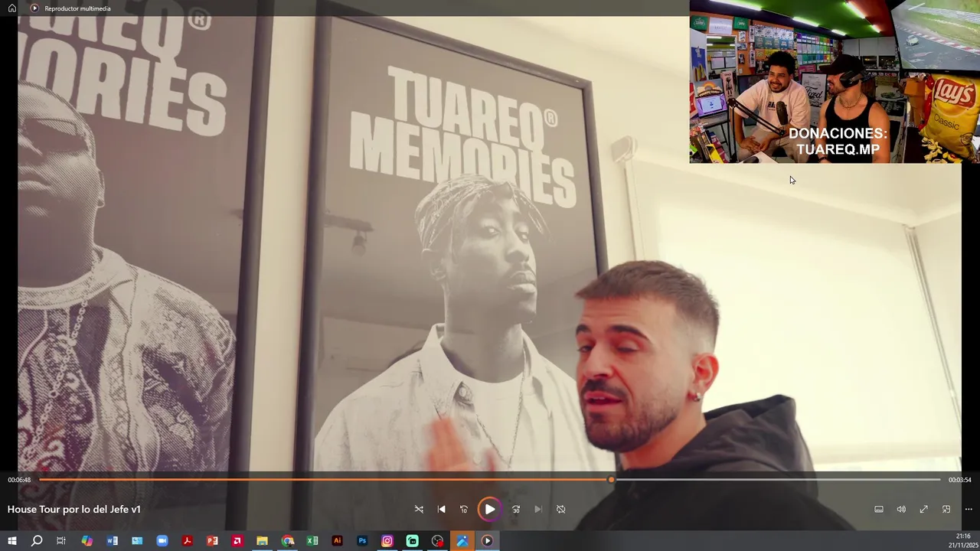The height and width of the screenshot is (551, 980).
Task: Open File Explorer from taskbar
Action: click(x=262, y=541)
